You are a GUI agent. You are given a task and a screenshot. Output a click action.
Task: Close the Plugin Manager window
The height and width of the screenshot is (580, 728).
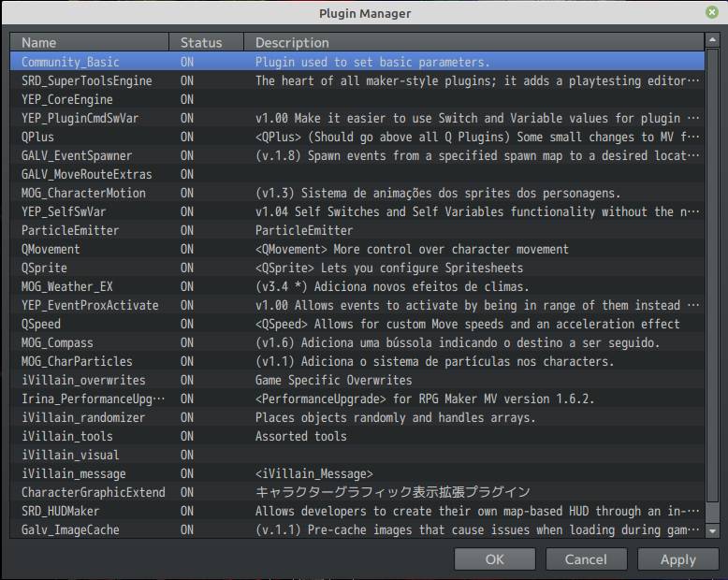click(712, 12)
